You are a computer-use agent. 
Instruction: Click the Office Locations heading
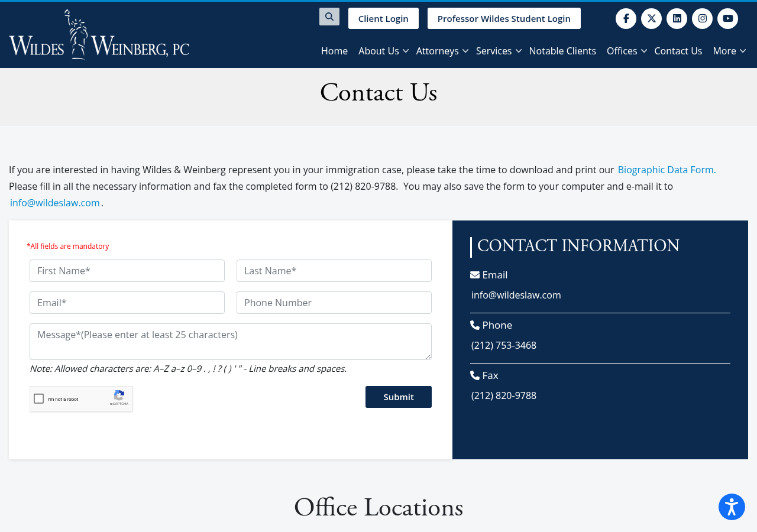click(x=378, y=508)
